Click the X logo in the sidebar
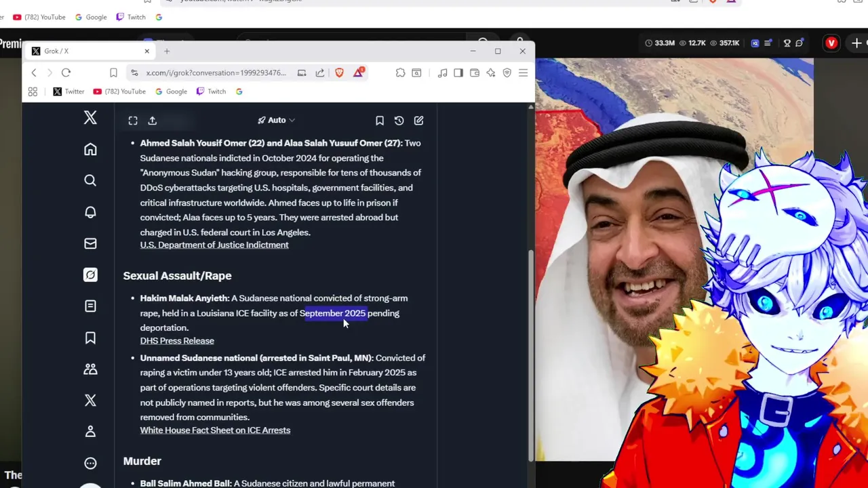Viewport: 868px width, 488px height. point(90,118)
